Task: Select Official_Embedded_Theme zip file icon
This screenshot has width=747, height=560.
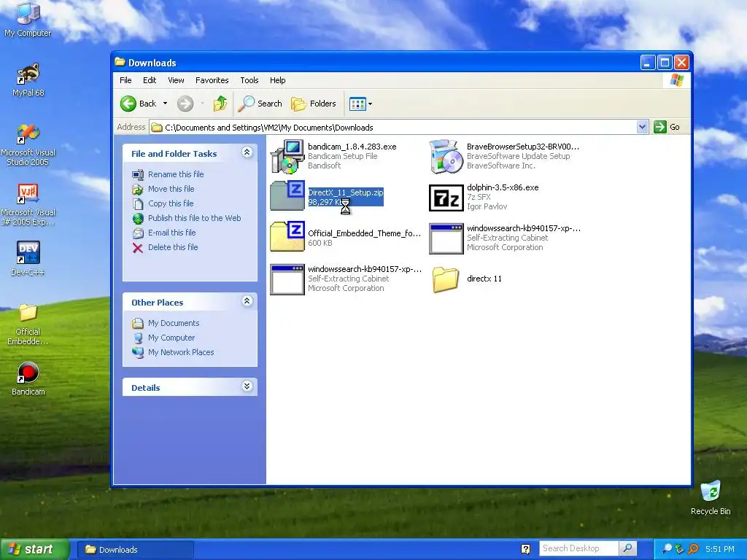Action: tap(287, 236)
